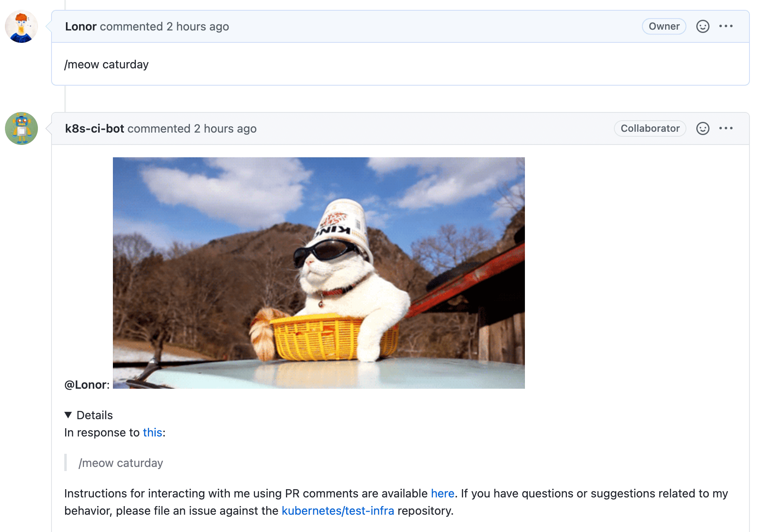Click the k8s-ci-bot robot avatar

(21, 128)
